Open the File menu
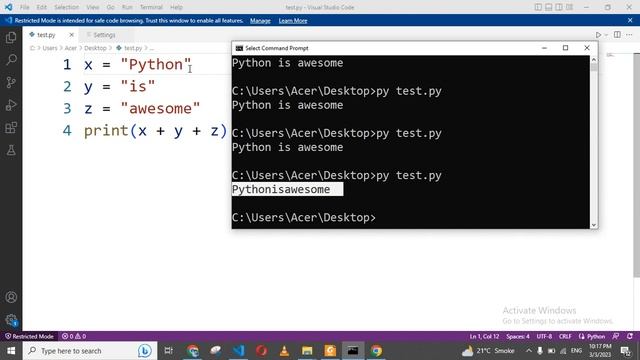The width and height of the screenshot is (640, 360). (24, 7)
